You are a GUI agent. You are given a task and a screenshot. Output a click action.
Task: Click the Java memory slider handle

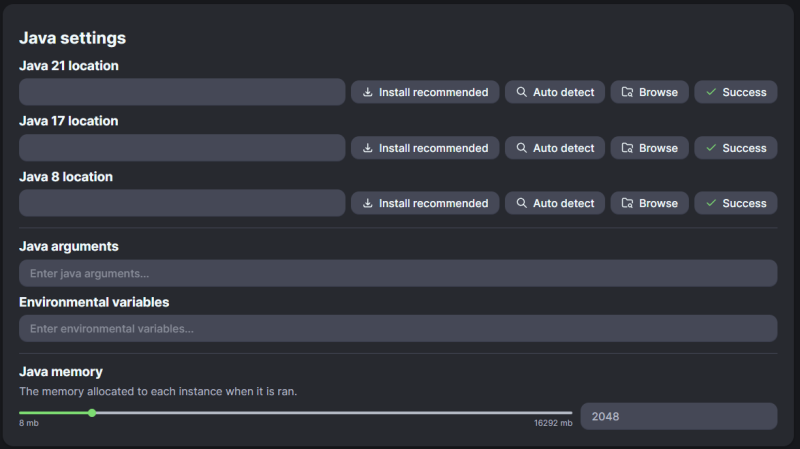click(92, 412)
